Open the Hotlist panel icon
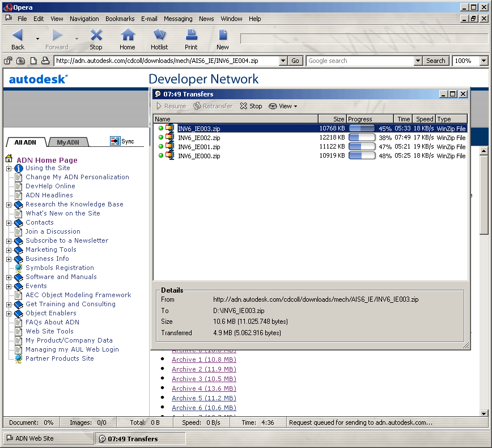The height and width of the screenshot is (448, 492). click(x=159, y=36)
